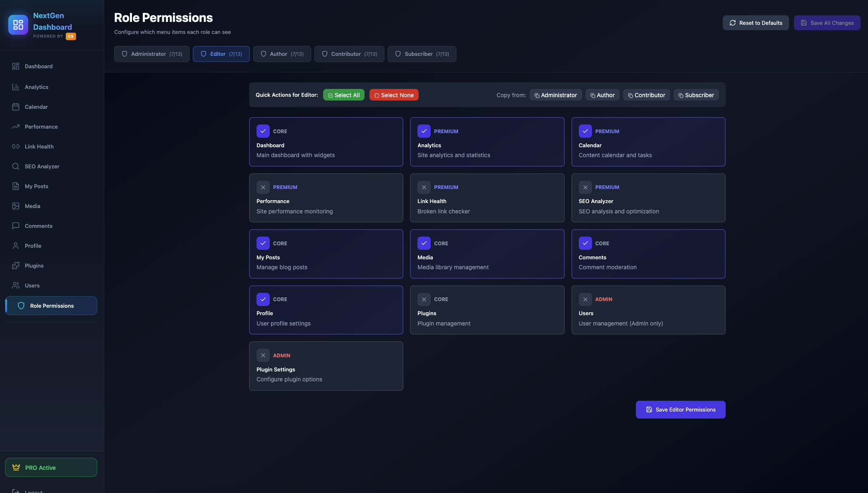
Task: Open Plugins via its puzzle icon
Action: point(16,266)
